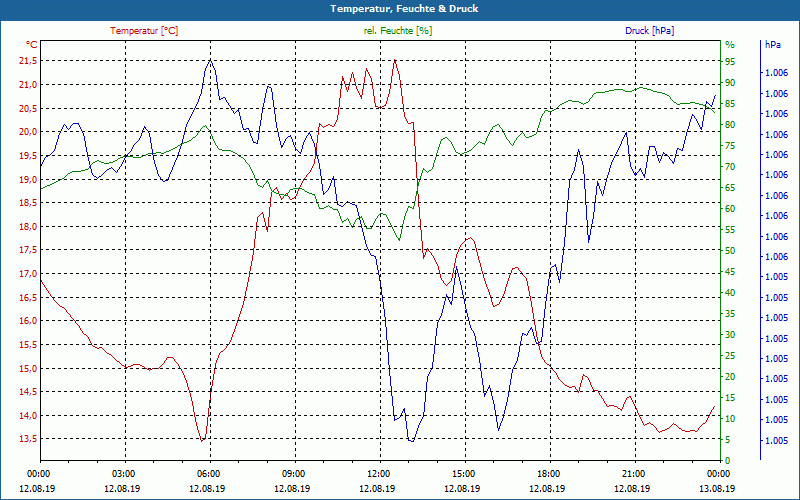This screenshot has width=800, height=500.
Task: Click the '15:00' time axis label
Action: click(x=463, y=473)
